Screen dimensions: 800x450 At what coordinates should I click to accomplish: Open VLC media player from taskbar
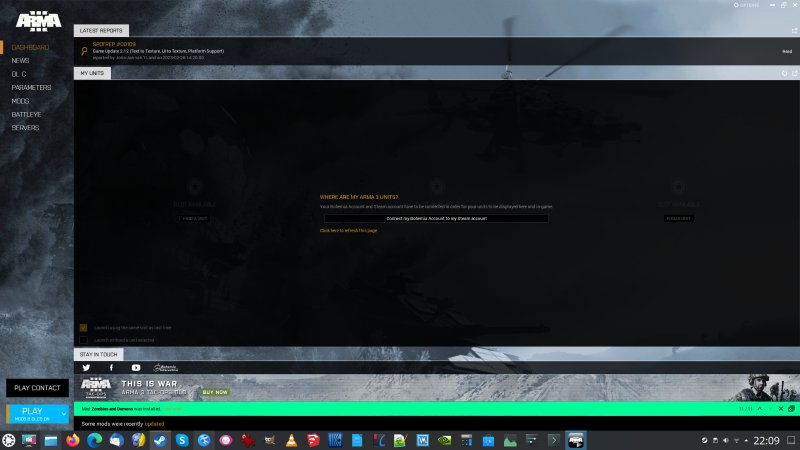click(x=291, y=440)
